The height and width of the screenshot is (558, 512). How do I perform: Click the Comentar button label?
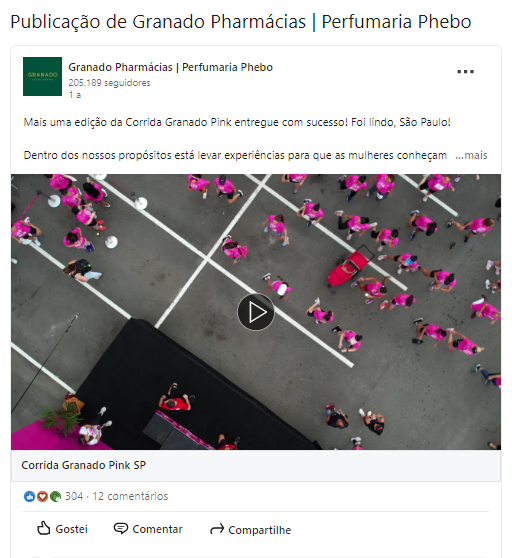click(157, 529)
